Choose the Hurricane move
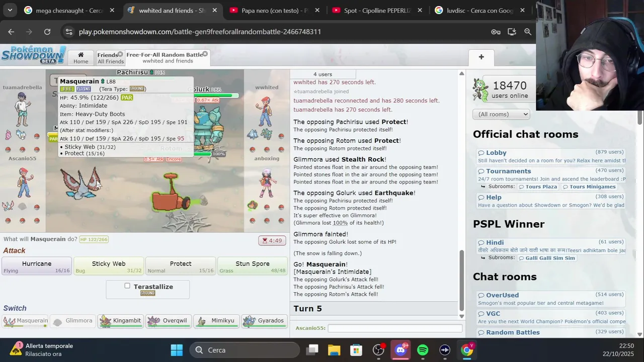Screen dimensions: 644x362 (x=37, y=266)
